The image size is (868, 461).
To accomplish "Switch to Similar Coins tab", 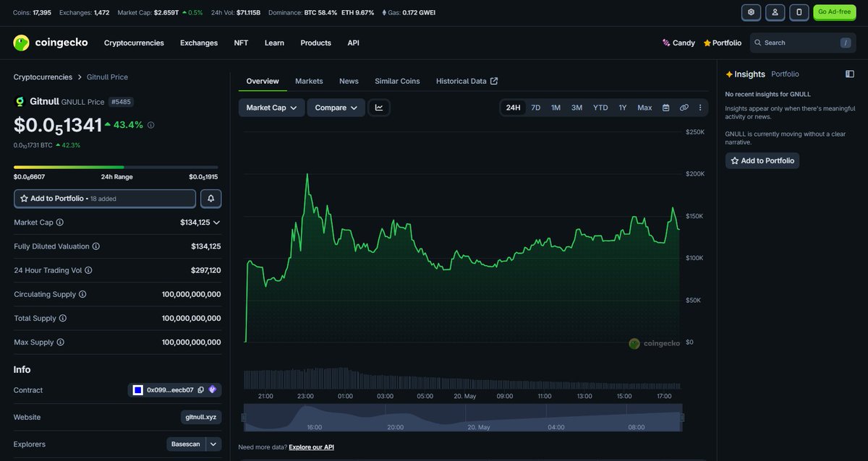I will pyautogui.click(x=397, y=81).
